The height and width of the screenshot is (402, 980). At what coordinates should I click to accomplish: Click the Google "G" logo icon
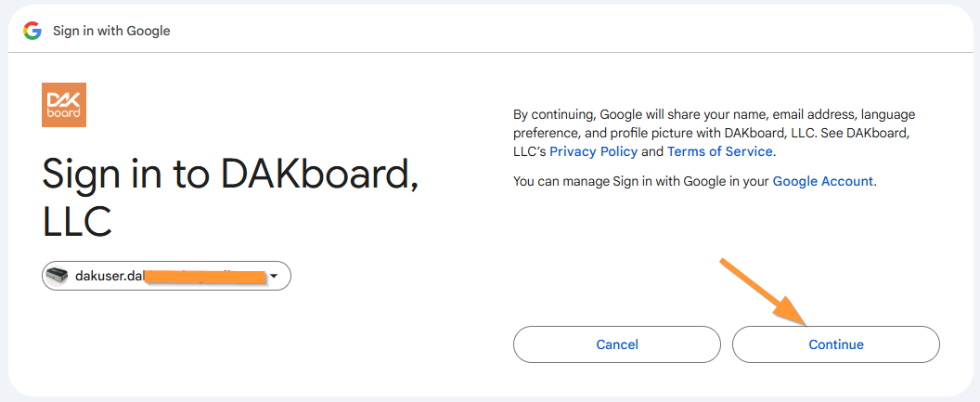(32, 31)
